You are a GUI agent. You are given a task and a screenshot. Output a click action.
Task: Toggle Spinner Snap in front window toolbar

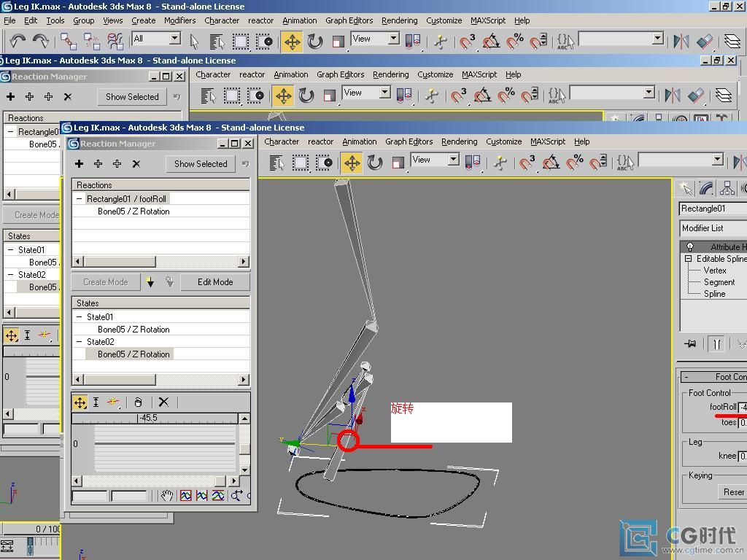(597, 163)
